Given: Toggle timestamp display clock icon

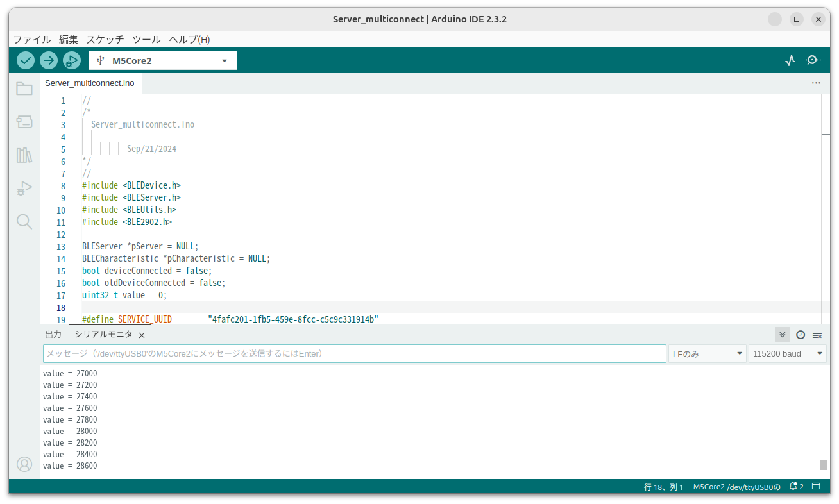Looking at the screenshot, I should [801, 335].
